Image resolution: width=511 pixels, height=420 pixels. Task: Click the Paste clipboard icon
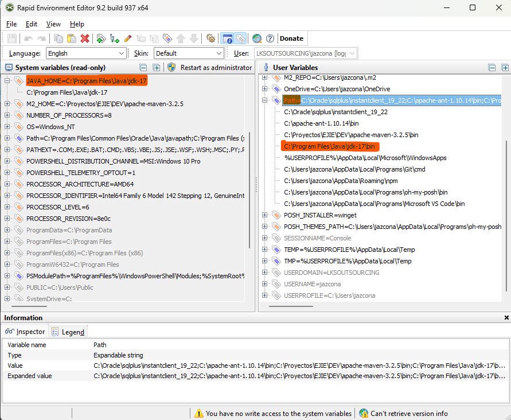(71, 38)
